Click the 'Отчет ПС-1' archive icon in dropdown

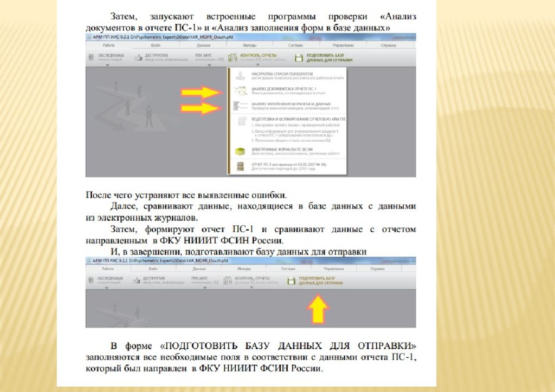(240, 166)
